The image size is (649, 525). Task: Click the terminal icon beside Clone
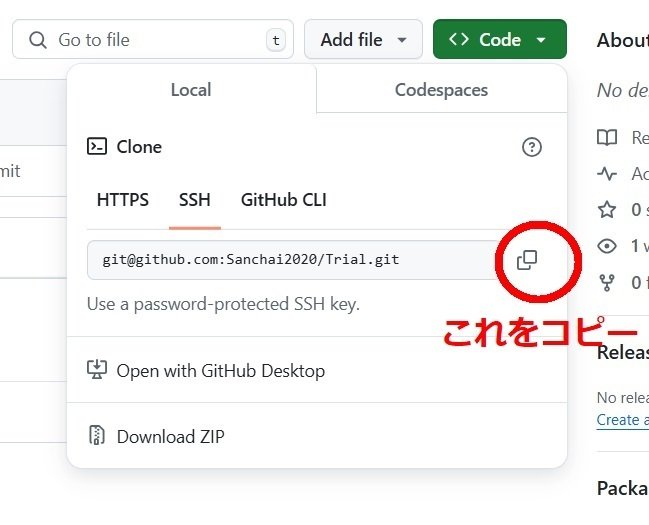click(x=97, y=147)
